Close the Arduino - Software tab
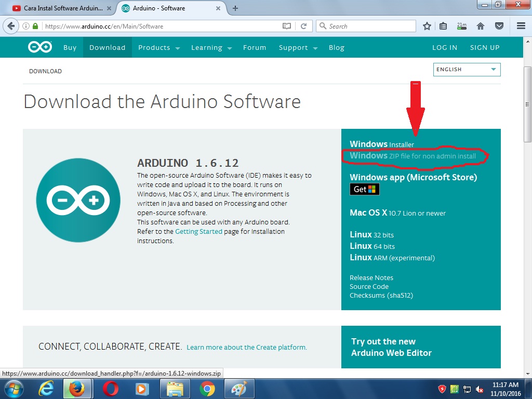The height and width of the screenshot is (399, 532). pos(218,8)
